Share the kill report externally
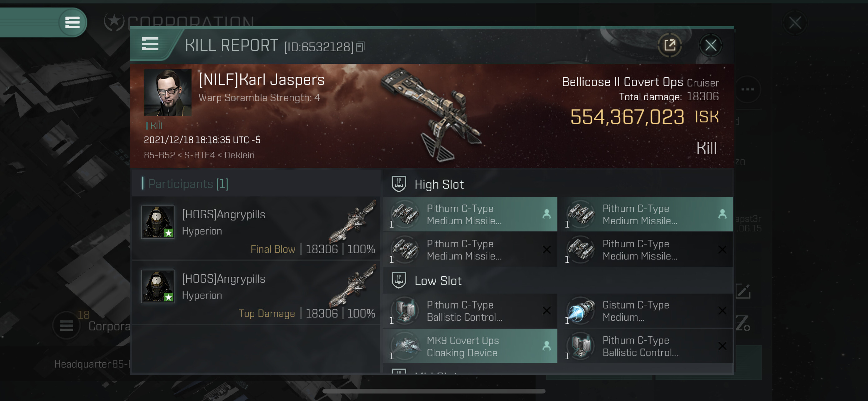This screenshot has height=401, width=868. click(670, 45)
